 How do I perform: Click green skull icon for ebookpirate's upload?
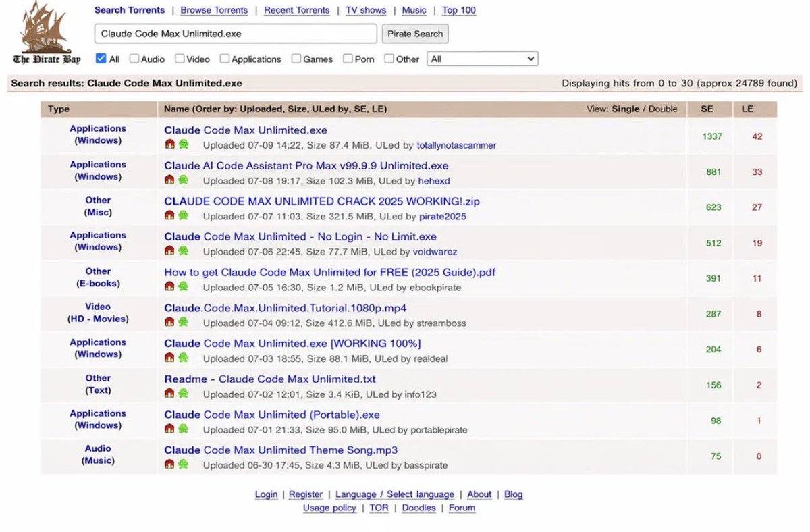click(x=183, y=287)
